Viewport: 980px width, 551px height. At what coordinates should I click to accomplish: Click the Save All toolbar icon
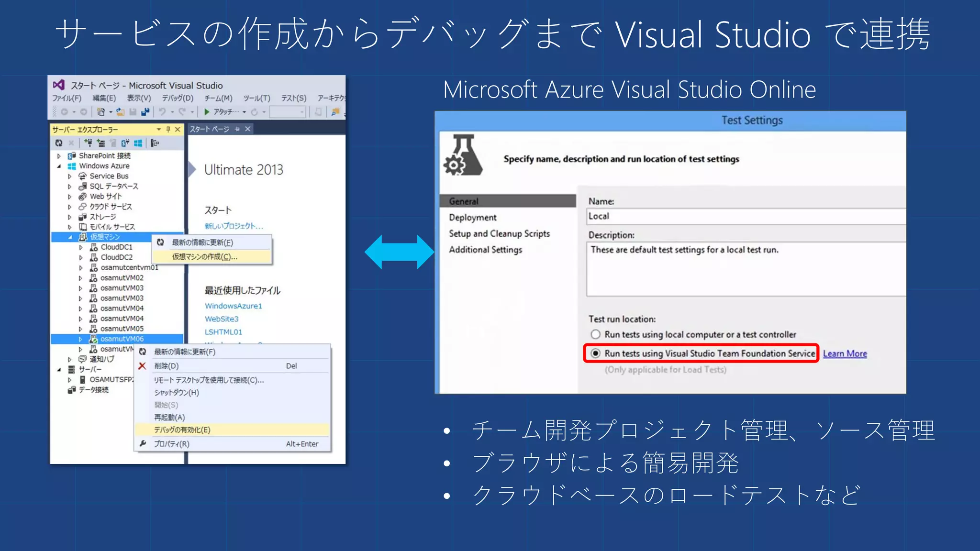[x=145, y=112]
